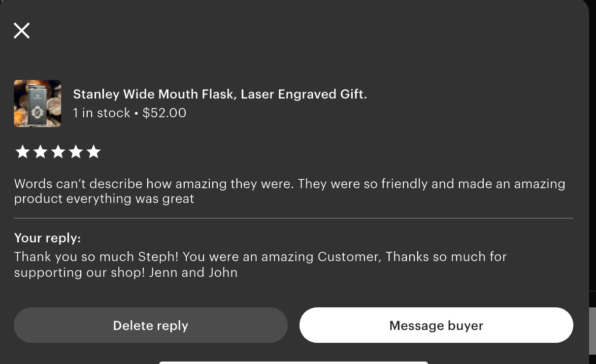Open the Stanley flask product thumbnail

tap(37, 103)
